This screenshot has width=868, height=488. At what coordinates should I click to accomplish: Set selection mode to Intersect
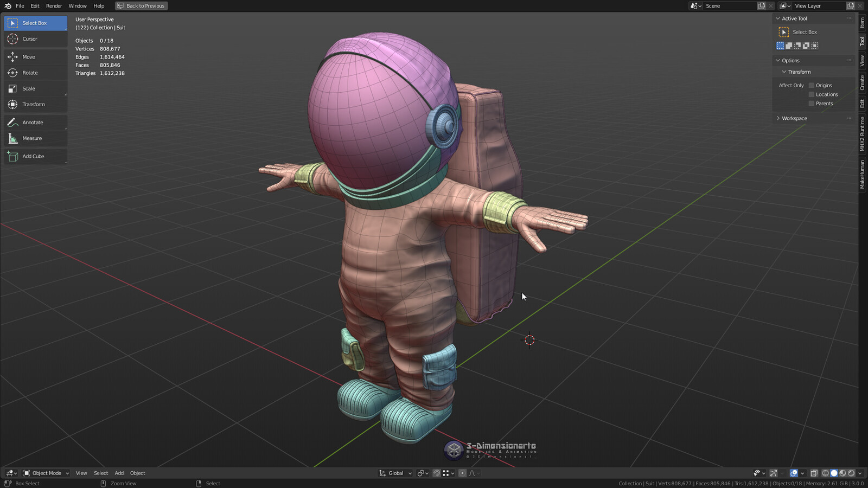815,46
